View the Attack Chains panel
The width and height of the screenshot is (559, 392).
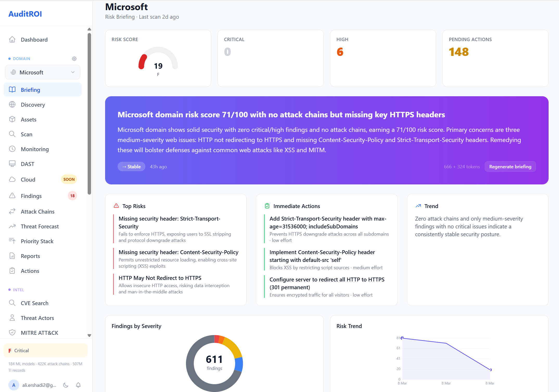coord(38,211)
